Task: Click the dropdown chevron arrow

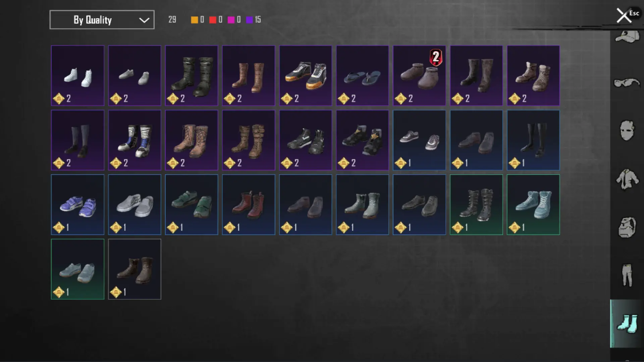Action: 144,20
